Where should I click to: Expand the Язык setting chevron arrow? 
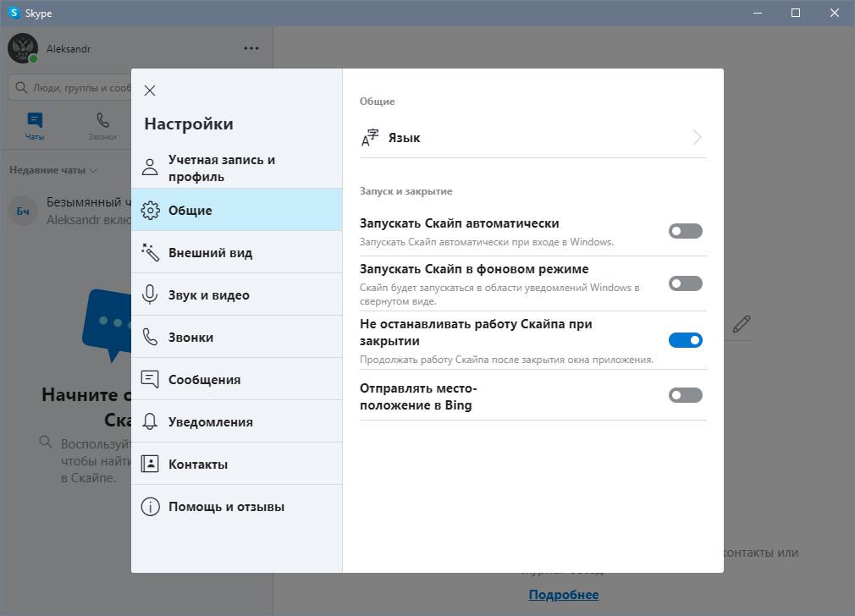[x=697, y=138]
